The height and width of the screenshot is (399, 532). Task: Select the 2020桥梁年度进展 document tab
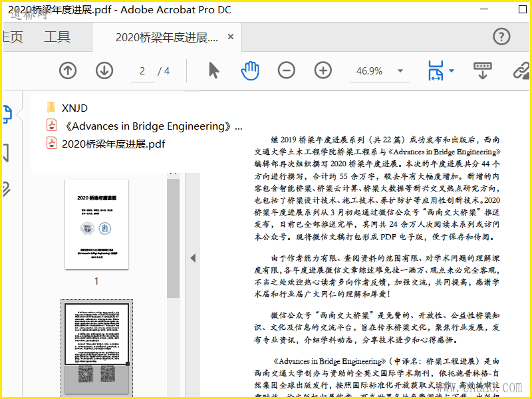coord(167,37)
